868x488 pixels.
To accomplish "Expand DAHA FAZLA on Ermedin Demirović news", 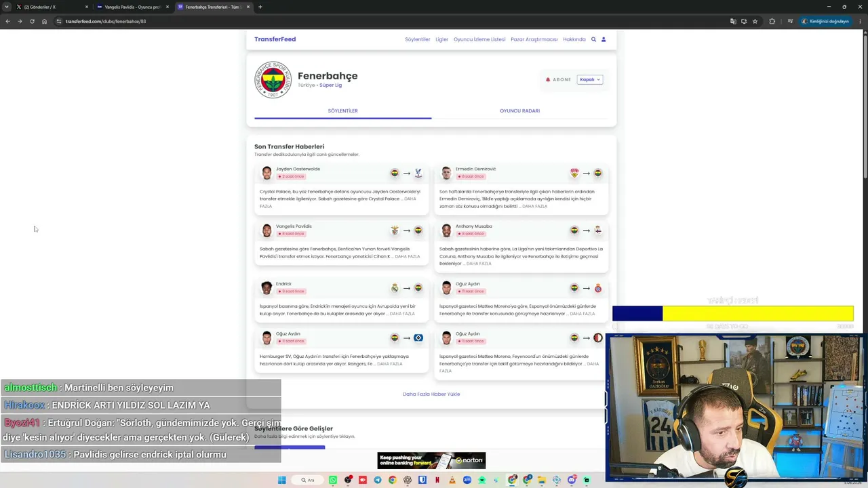I will [534, 206].
